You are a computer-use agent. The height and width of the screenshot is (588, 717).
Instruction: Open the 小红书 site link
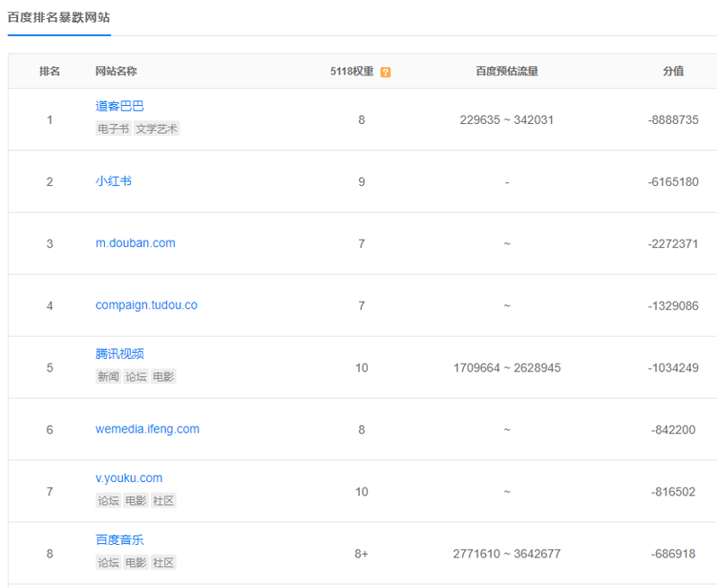(x=113, y=181)
